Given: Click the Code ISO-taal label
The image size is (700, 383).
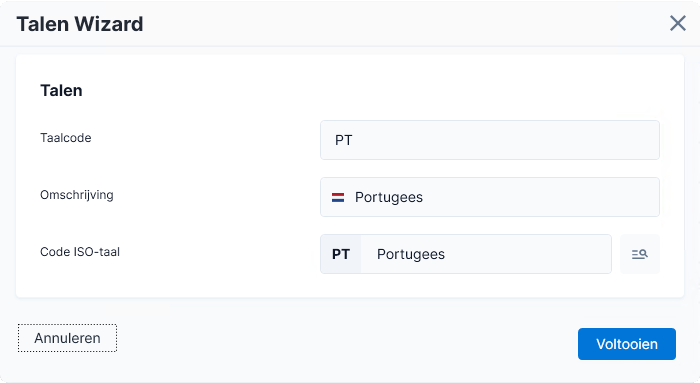Looking at the screenshot, I should 80,252.
